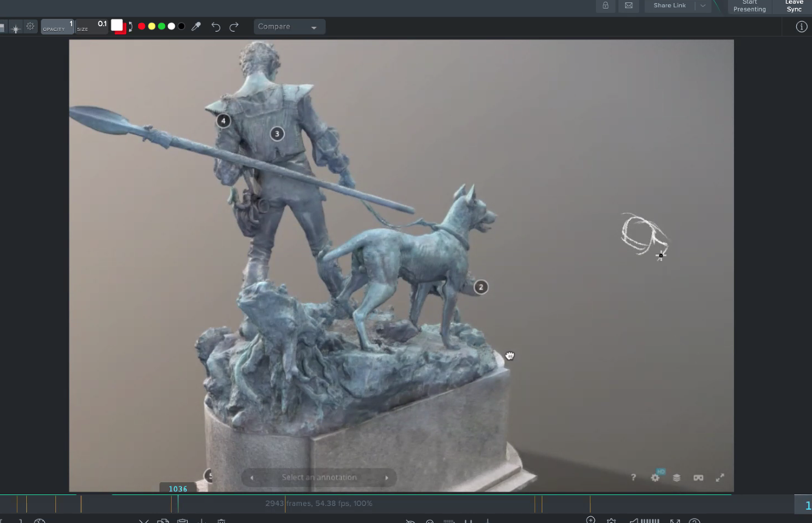Click the lock icon in header

click(x=605, y=5)
